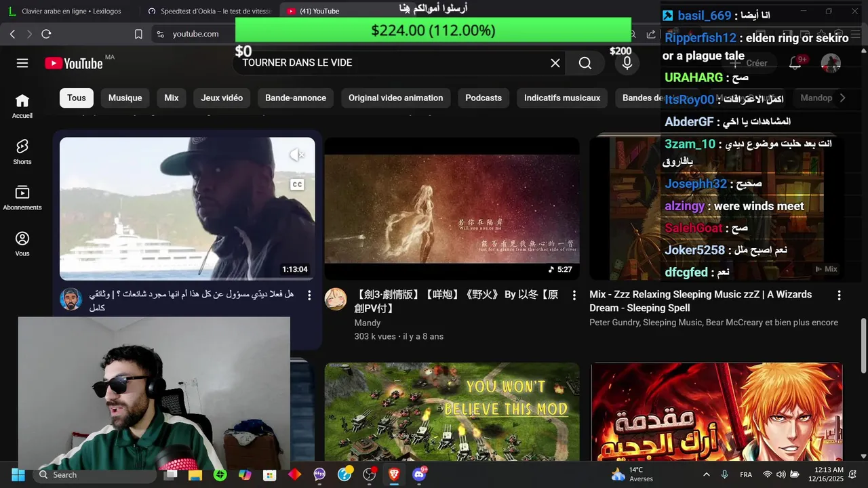Viewport: 868px width, 488px height.
Task: Click the YouTube page vertical scrollbar
Action: [863, 346]
